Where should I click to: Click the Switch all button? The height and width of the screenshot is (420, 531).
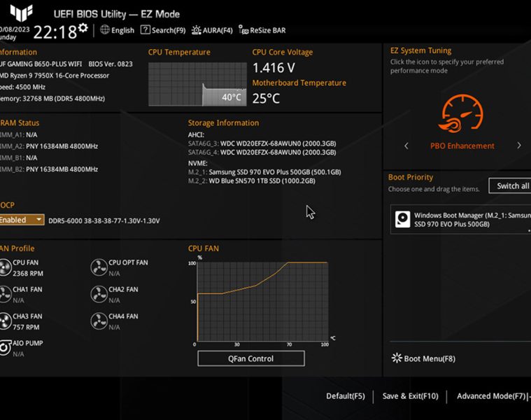510,185
